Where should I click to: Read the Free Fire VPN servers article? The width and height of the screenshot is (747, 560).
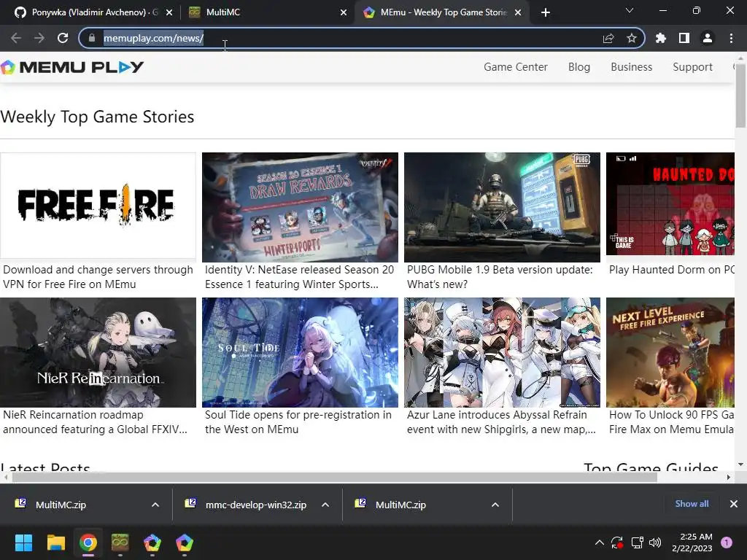[x=98, y=276]
